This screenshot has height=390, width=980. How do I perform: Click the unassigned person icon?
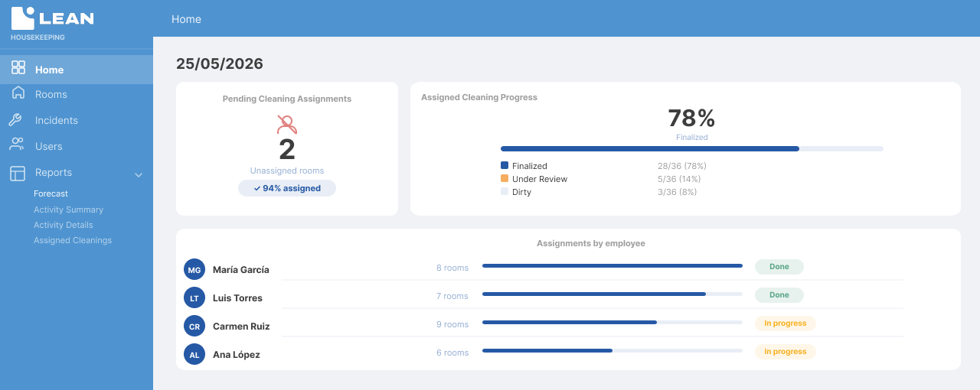tap(286, 125)
